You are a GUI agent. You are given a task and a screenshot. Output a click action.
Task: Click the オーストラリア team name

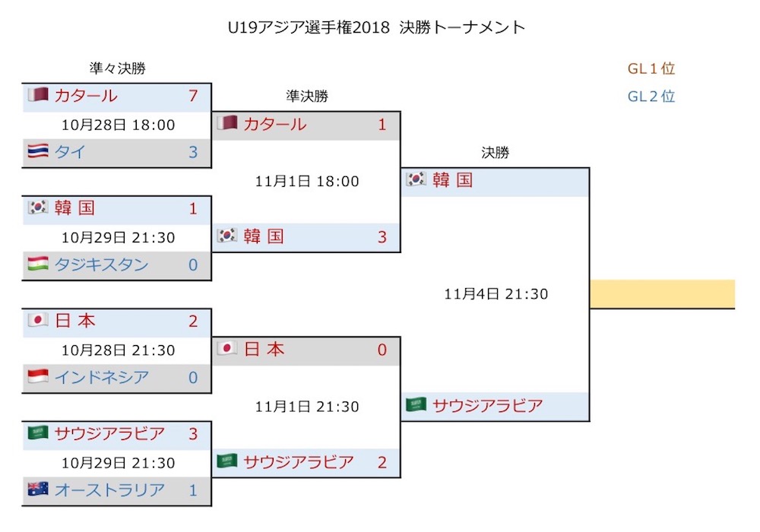pos(109,490)
